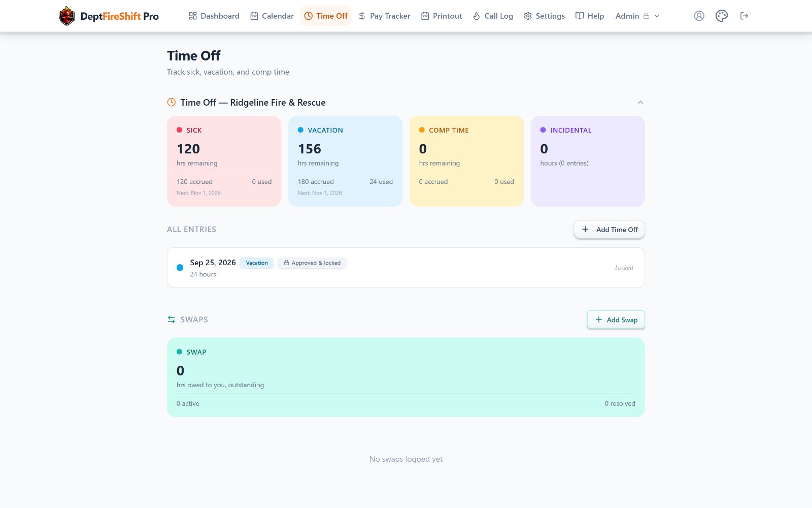Click the Printout calendar icon
Image resolution: width=812 pixels, height=508 pixels.
coord(425,16)
